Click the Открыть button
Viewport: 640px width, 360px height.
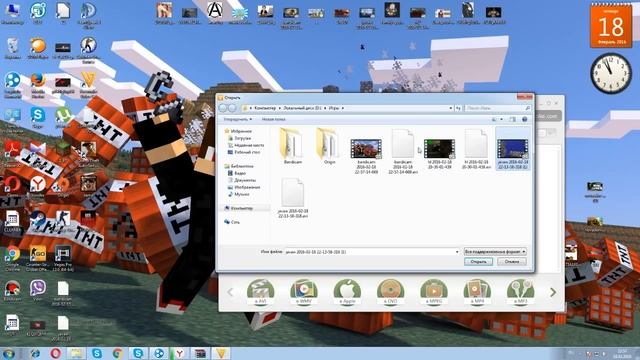click(x=478, y=262)
